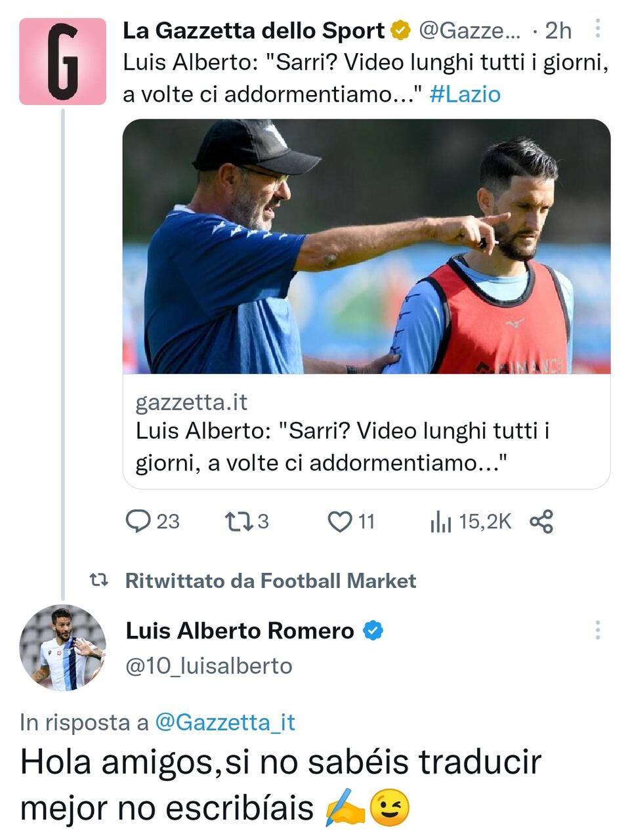This screenshot has height=840, width=630.
Task: Click the Luis Alberto Romero display name
Action: tap(240, 631)
